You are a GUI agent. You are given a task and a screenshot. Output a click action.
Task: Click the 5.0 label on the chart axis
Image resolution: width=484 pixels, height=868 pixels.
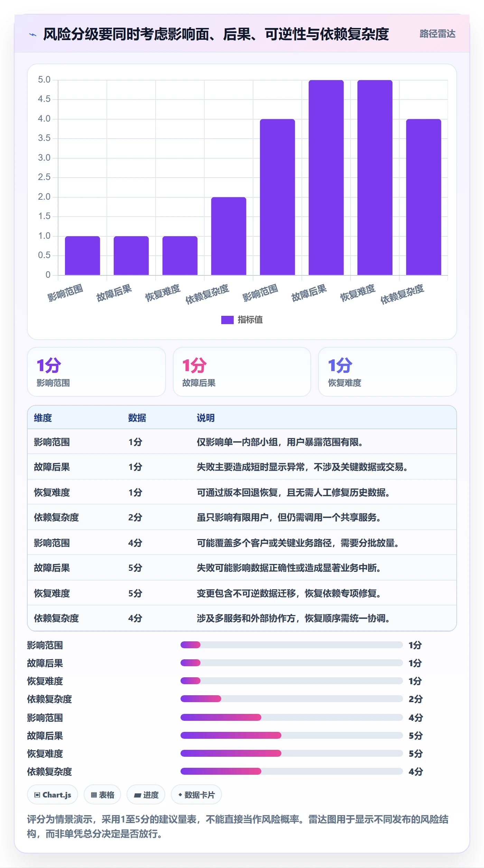point(44,80)
